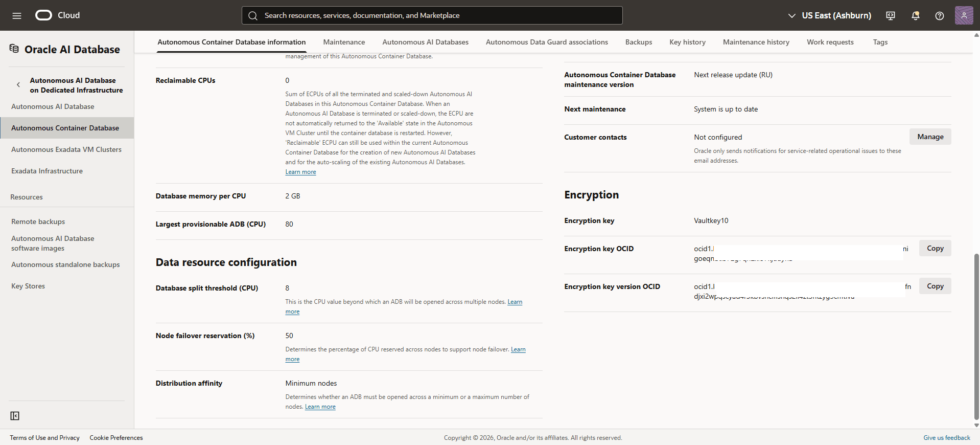
Task: Select Autonomous Container Database sidebar item
Action: click(x=67, y=128)
